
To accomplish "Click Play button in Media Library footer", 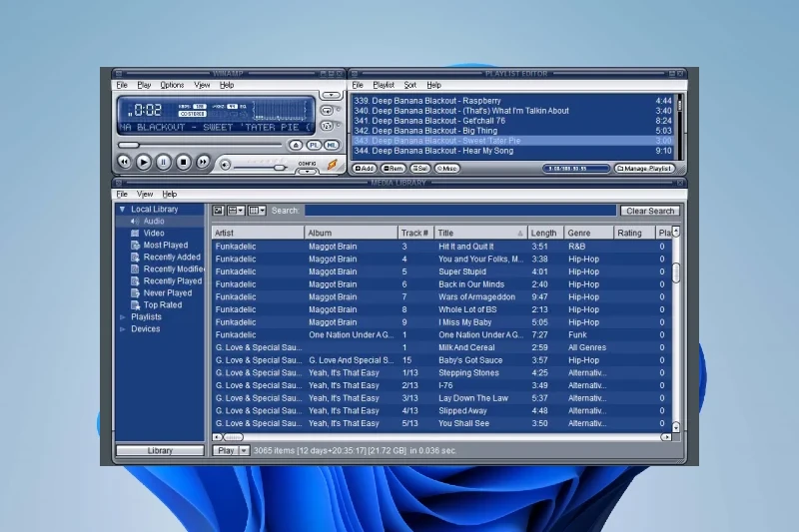I will click(x=226, y=450).
